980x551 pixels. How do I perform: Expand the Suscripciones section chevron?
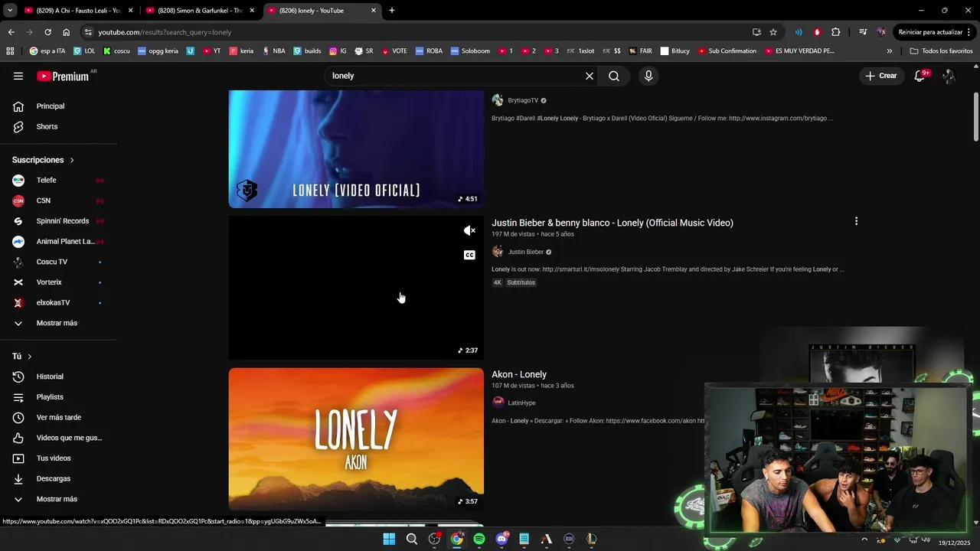(x=72, y=160)
